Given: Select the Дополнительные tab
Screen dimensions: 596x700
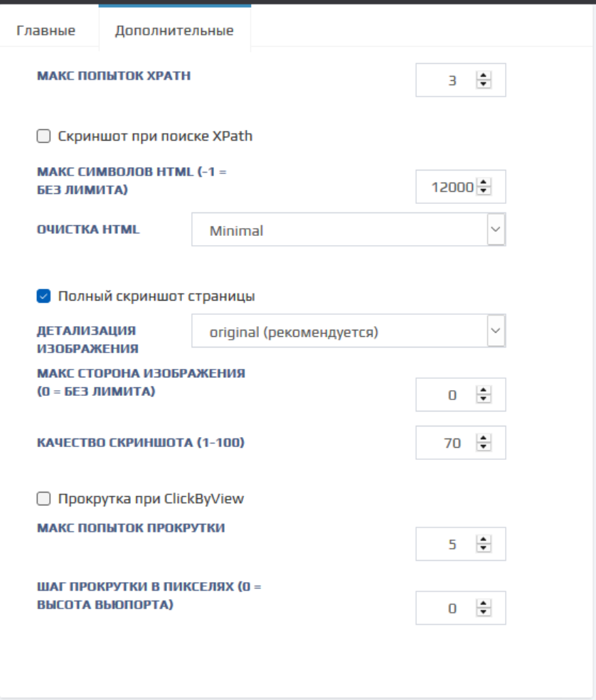Looking at the screenshot, I should tap(174, 31).
